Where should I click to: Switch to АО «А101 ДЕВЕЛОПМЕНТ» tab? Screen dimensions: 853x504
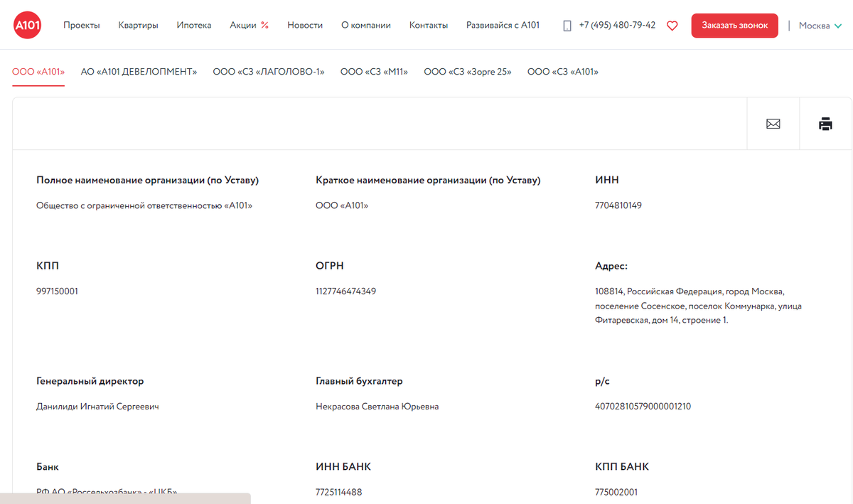click(139, 72)
